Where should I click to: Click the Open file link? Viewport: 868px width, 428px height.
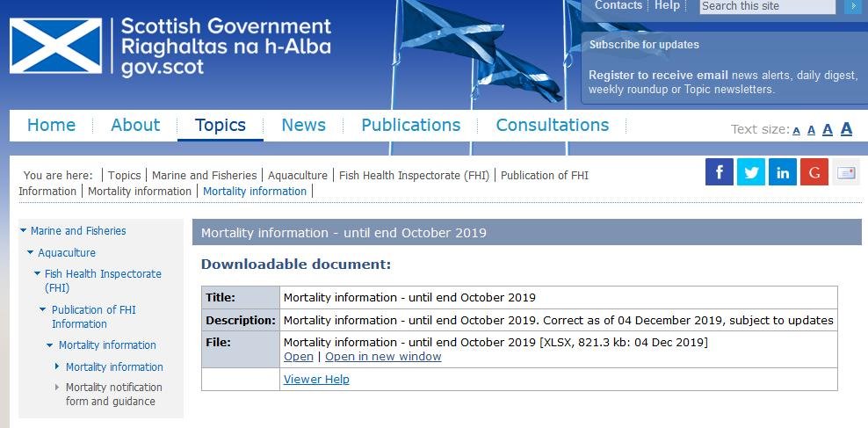pos(298,357)
